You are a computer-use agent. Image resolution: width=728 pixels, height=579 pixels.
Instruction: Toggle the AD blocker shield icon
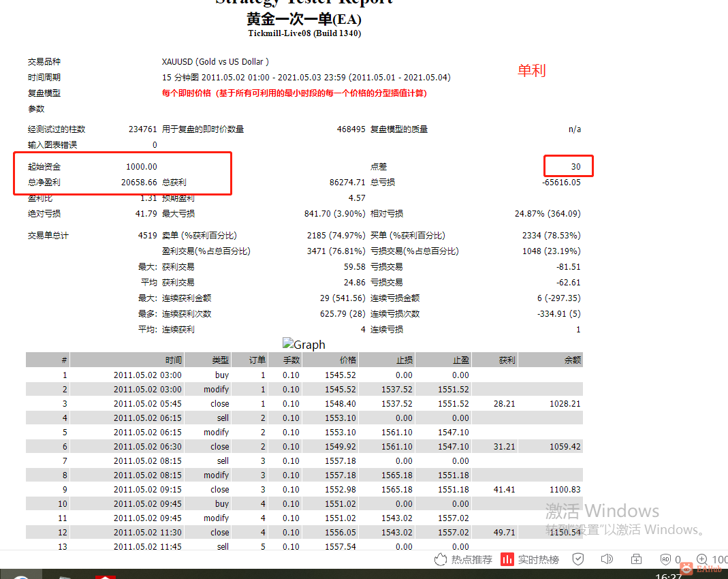click(665, 559)
